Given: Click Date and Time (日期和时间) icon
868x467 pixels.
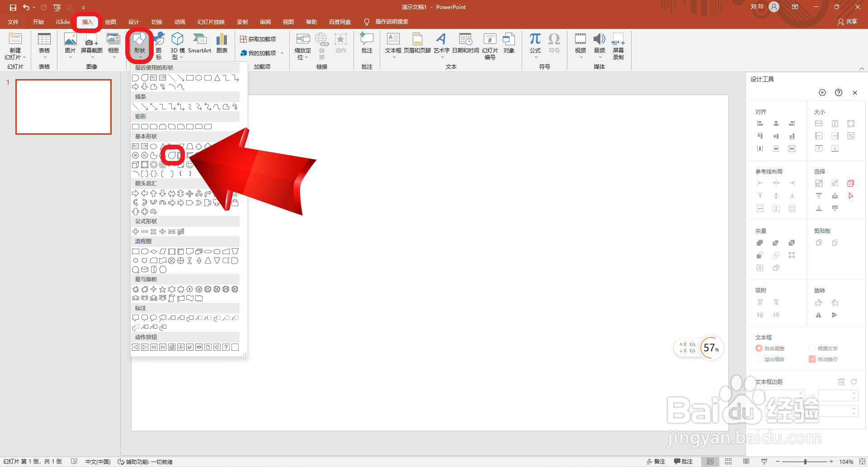Looking at the screenshot, I should 466,40.
